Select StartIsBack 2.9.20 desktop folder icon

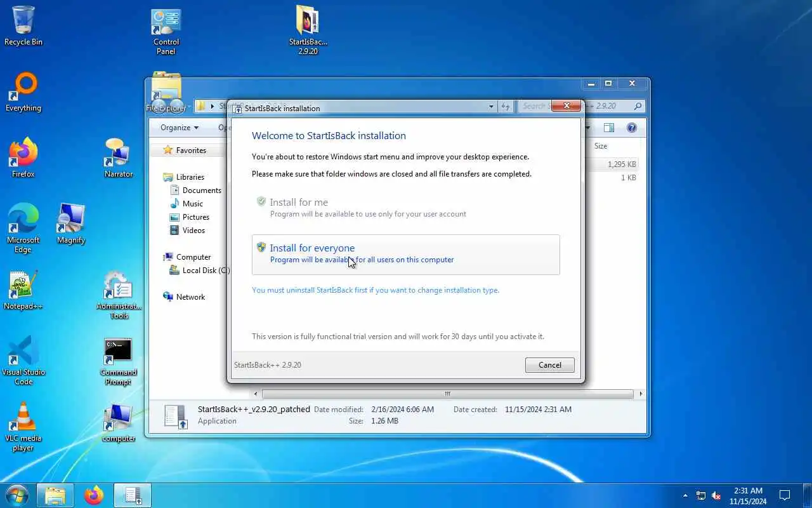(308, 30)
